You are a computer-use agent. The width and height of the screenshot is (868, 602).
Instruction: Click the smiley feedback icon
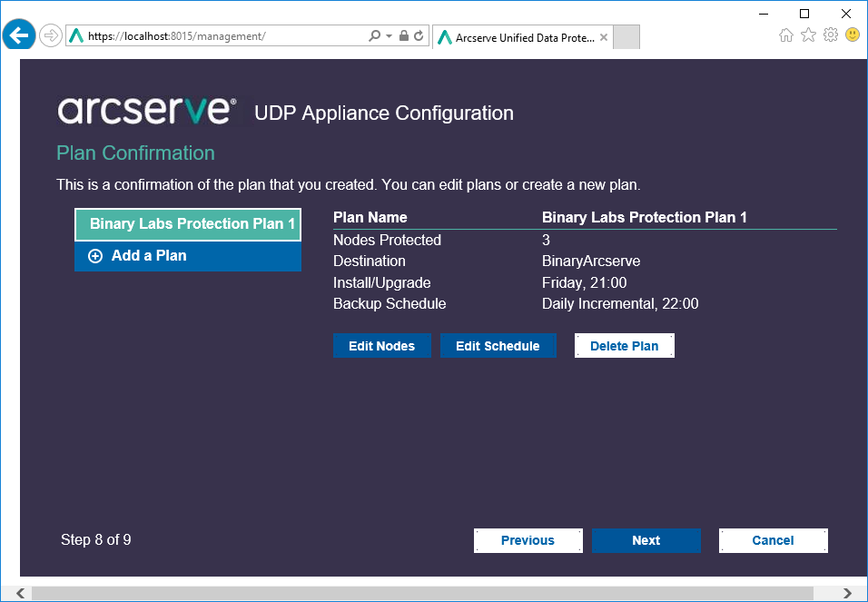coord(852,36)
